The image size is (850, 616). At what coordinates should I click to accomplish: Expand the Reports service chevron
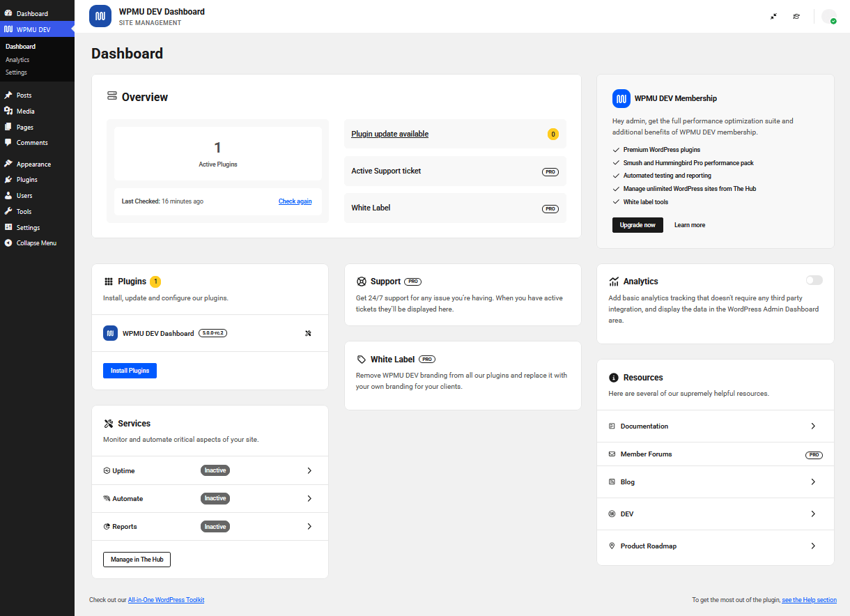[309, 526]
